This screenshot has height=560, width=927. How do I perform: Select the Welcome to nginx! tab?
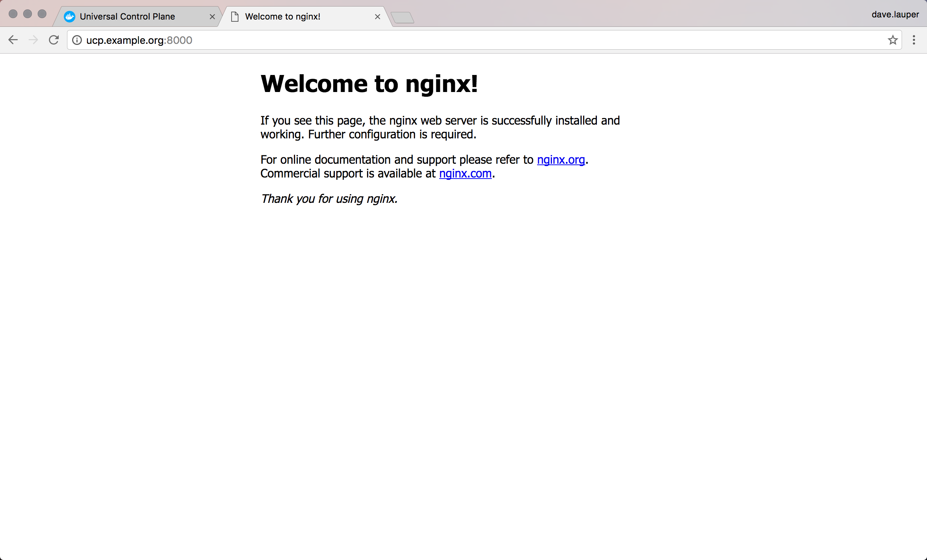(283, 17)
